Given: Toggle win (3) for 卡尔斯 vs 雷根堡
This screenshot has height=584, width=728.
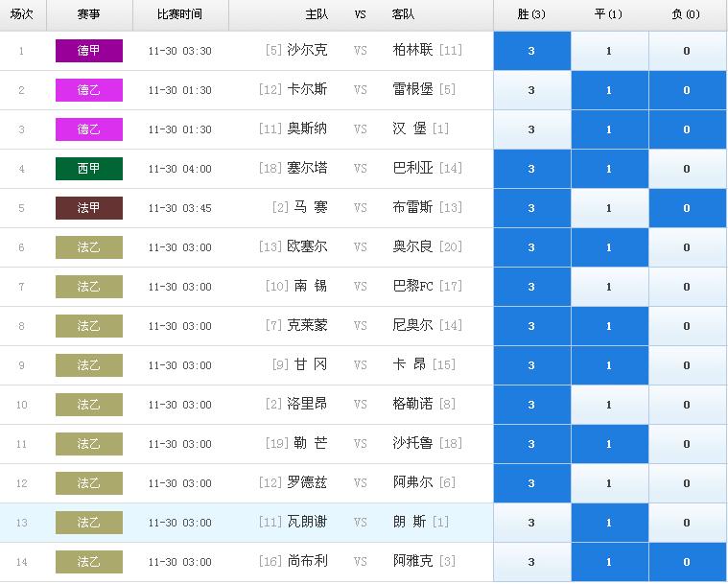Looking at the screenshot, I should click(532, 90).
